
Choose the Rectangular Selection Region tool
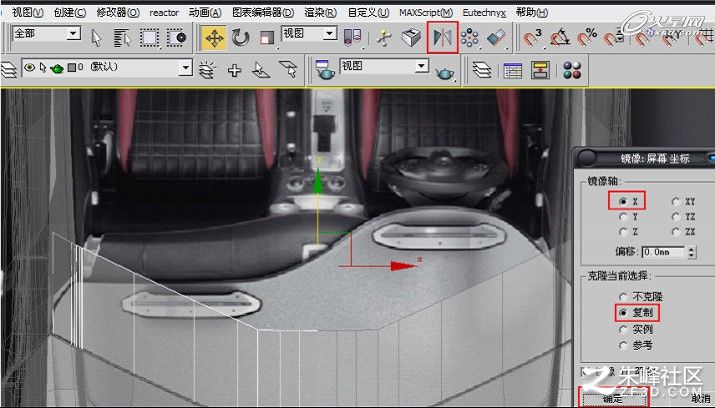pyautogui.click(x=149, y=37)
